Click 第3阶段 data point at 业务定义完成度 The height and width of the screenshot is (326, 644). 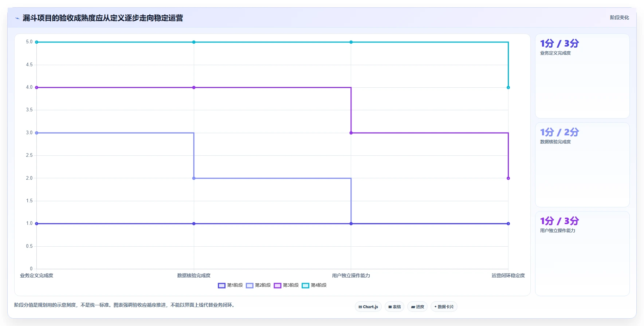pos(36,87)
